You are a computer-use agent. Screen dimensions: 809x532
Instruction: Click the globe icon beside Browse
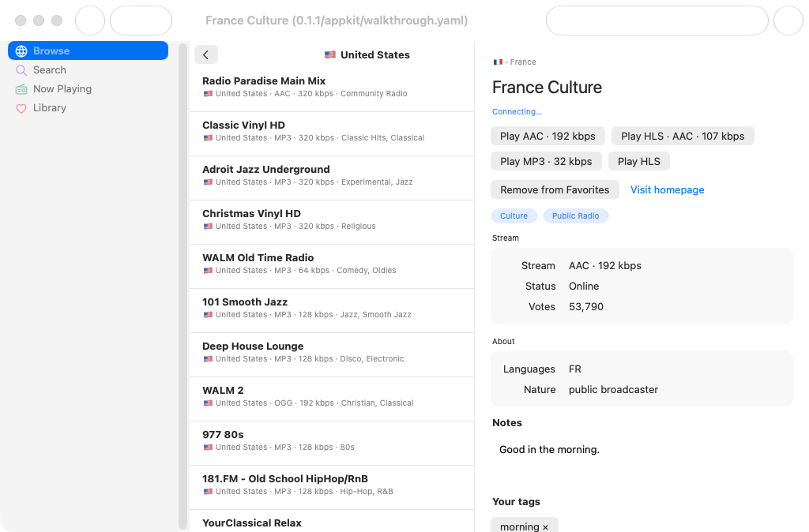(21, 51)
